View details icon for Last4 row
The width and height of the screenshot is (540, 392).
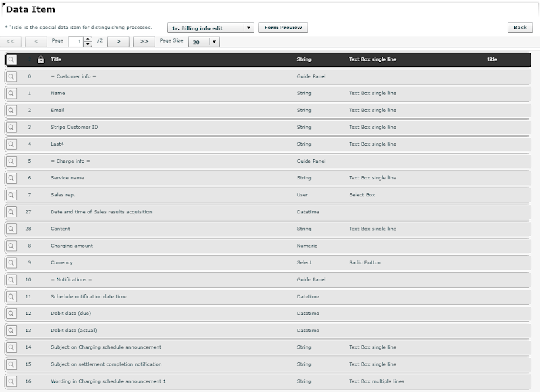pos(11,144)
